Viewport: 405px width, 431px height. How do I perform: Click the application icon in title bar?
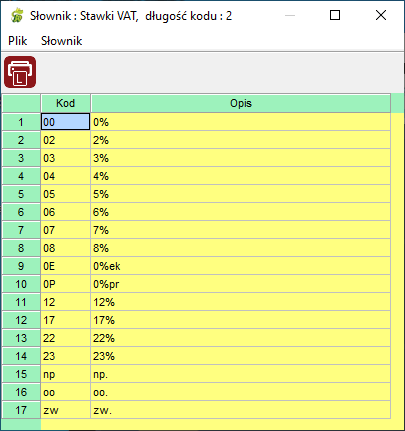point(17,16)
